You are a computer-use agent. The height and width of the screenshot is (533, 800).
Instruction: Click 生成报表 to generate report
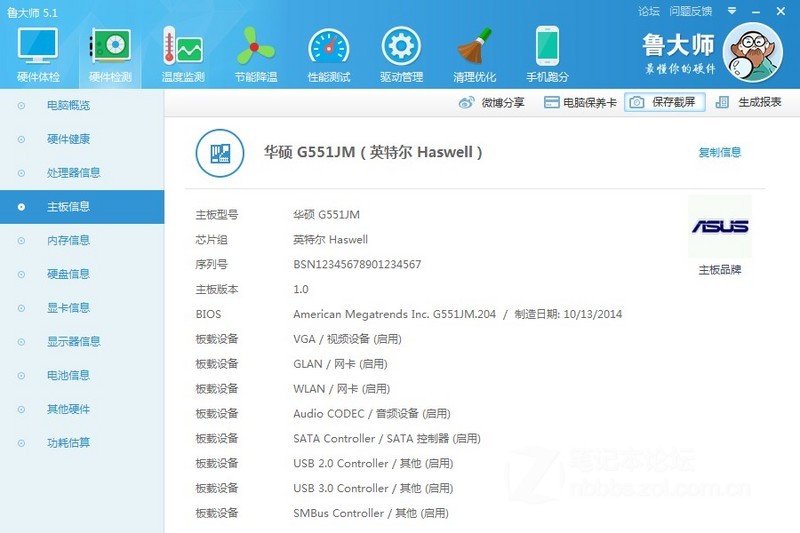pyautogui.click(x=748, y=103)
